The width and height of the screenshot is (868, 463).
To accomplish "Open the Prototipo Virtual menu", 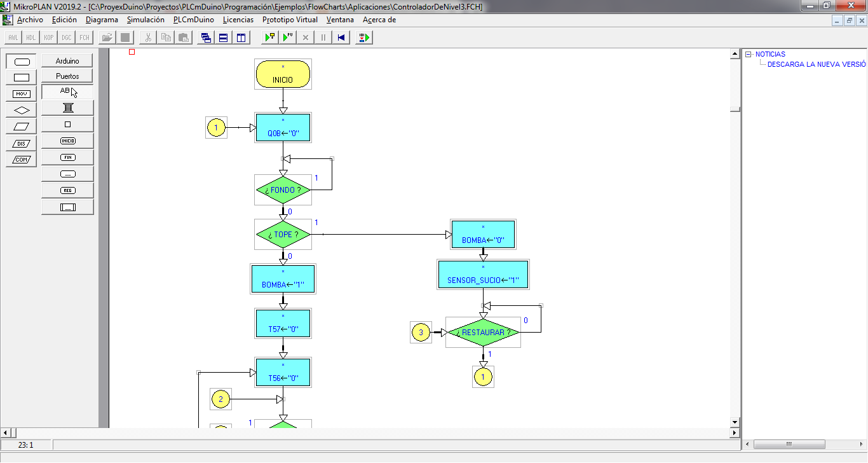I will pyautogui.click(x=290, y=20).
